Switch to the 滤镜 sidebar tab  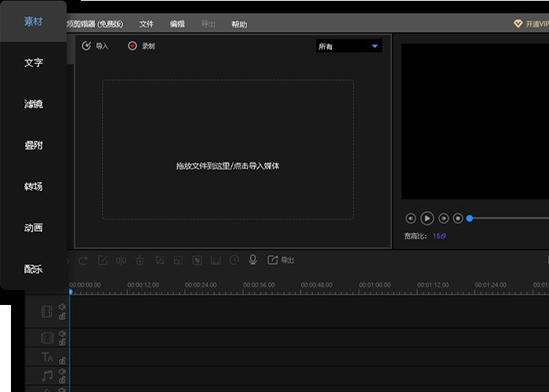33,104
